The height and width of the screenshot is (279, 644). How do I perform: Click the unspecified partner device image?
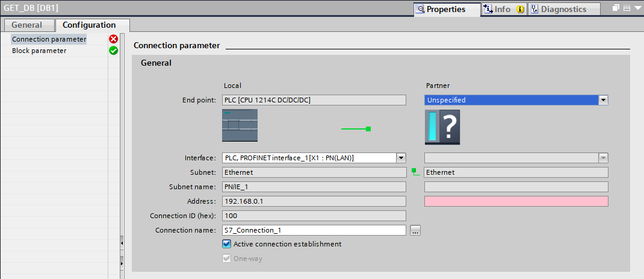pos(442,127)
